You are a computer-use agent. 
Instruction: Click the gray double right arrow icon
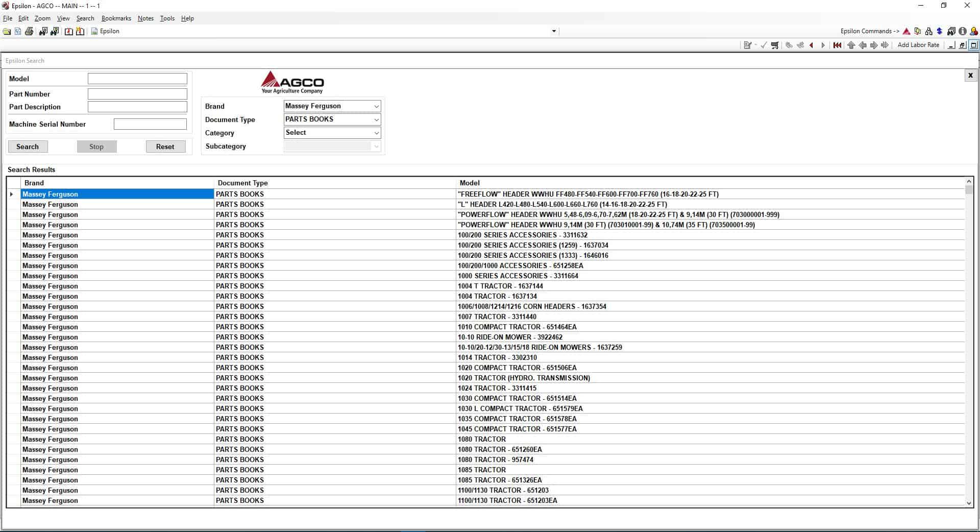tap(885, 45)
